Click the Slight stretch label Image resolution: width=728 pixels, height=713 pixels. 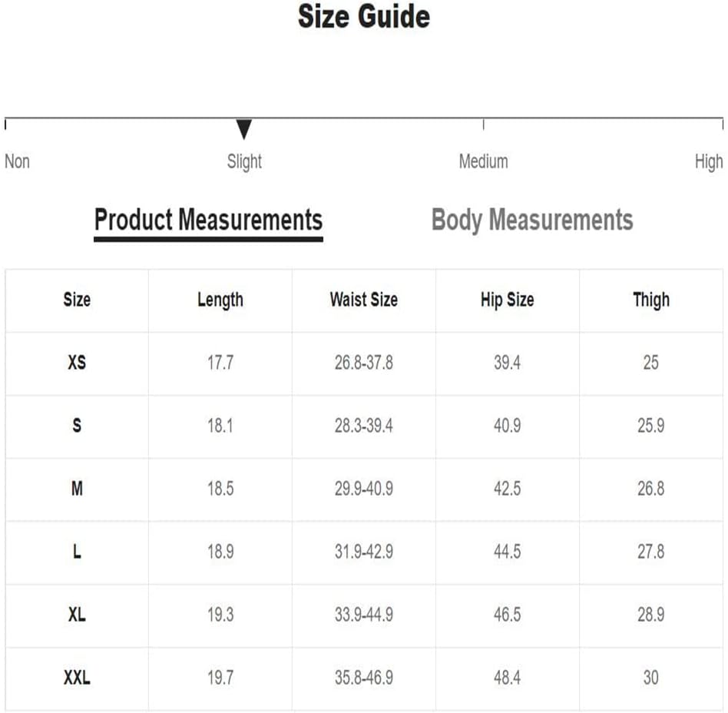click(x=244, y=161)
